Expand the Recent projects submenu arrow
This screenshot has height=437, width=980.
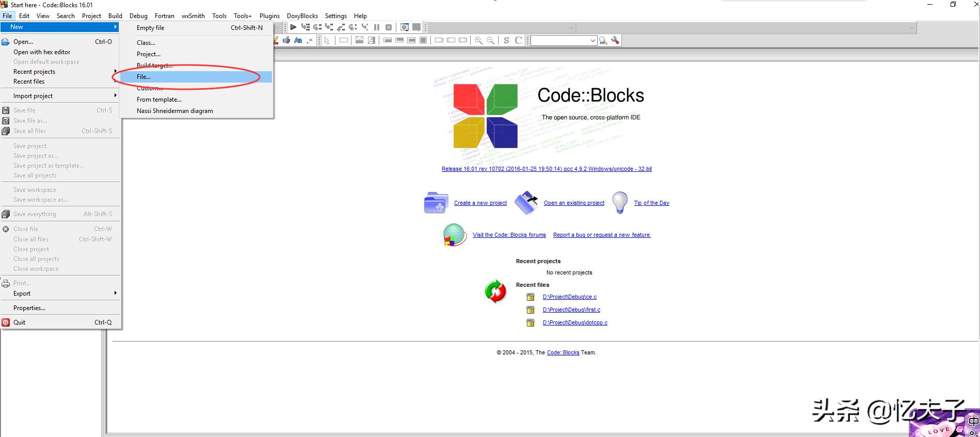coord(115,71)
